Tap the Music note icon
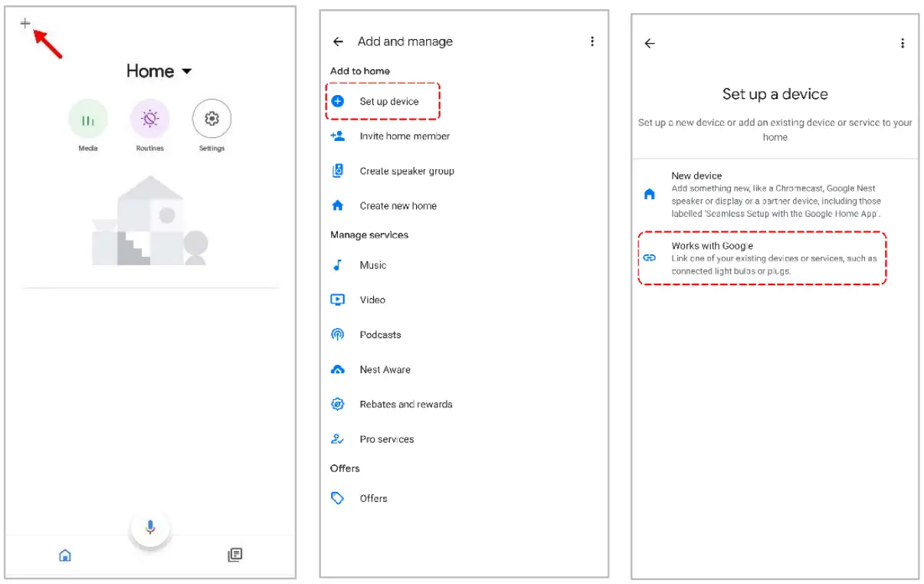The height and width of the screenshot is (584, 924). tap(338, 265)
